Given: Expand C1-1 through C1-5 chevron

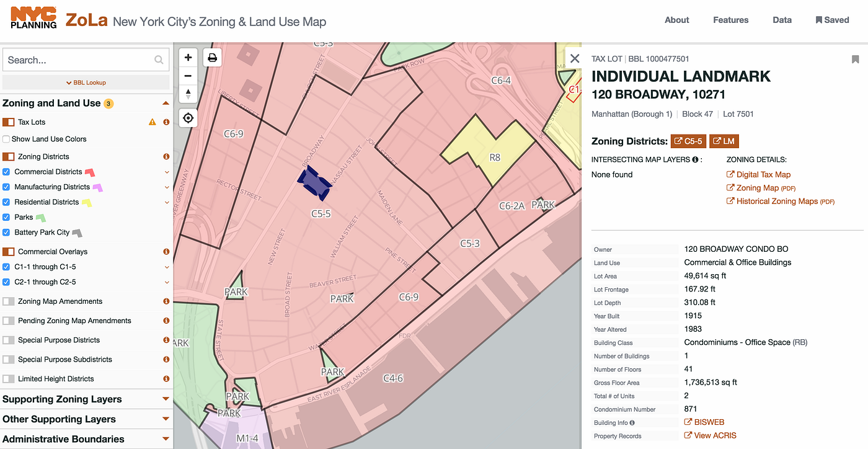Looking at the screenshot, I should pos(167,267).
